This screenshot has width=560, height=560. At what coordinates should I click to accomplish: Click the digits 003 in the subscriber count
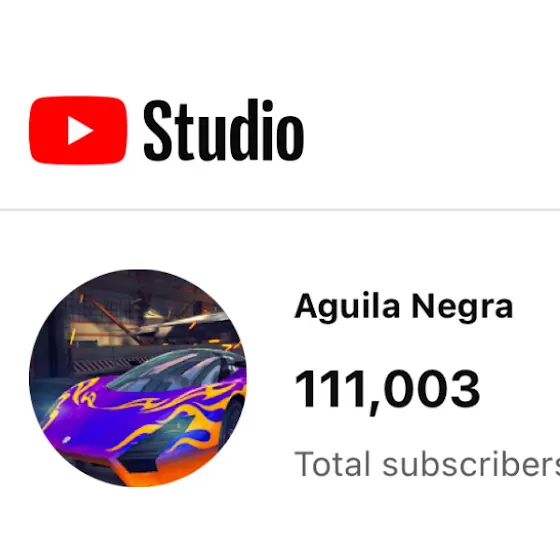tap(432, 389)
